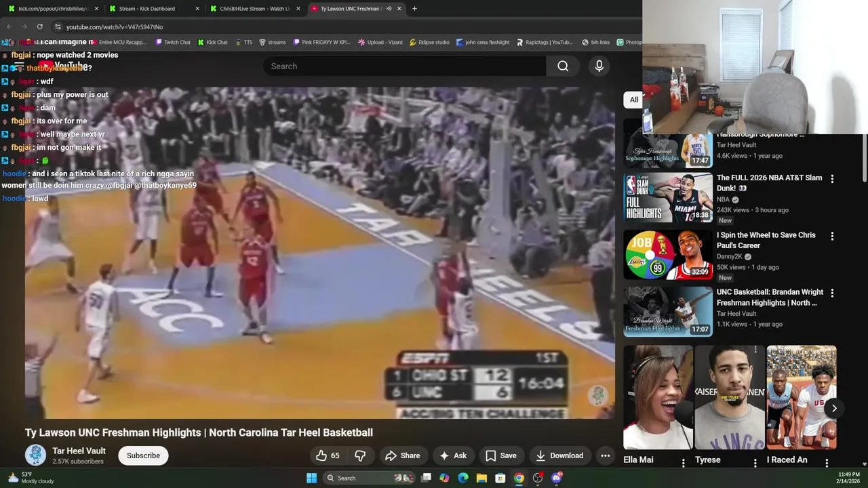Switch to Chrome on taskbar
This screenshot has width=868, height=488.
point(519,478)
